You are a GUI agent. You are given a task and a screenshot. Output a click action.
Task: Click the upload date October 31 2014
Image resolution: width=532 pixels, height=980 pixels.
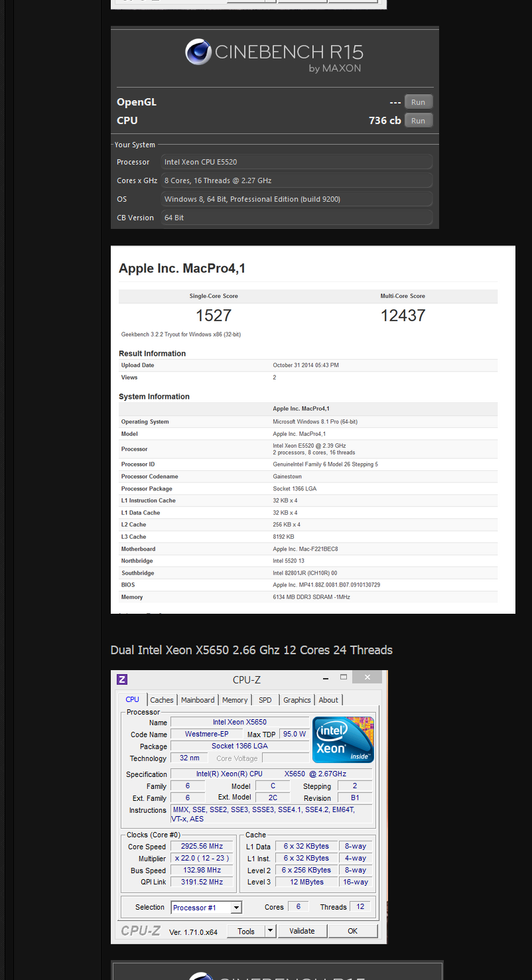tap(306, 366)
